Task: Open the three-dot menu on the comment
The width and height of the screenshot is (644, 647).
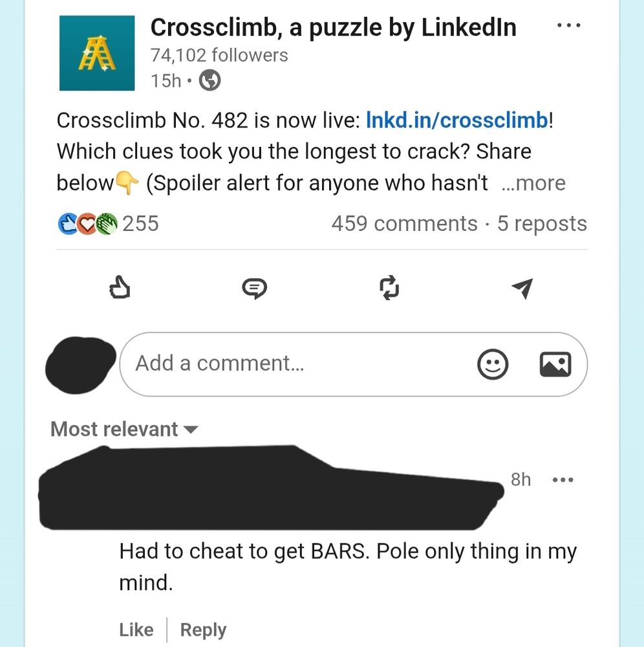Action: (x=563, y=479)
